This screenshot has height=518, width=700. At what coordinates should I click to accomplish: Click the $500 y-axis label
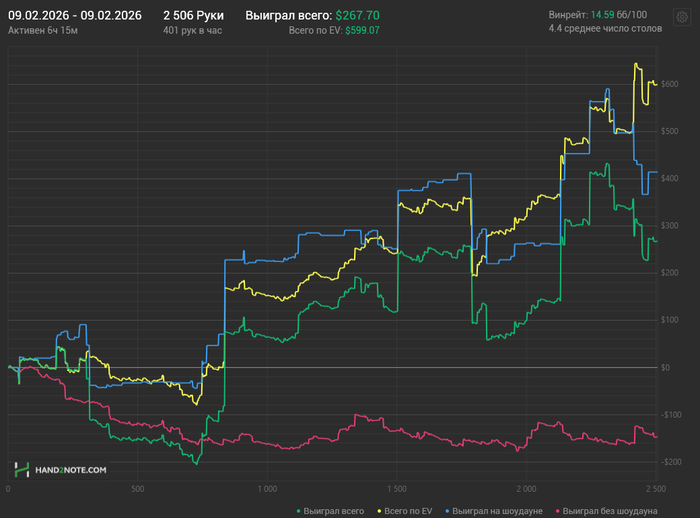pos(670,131)
